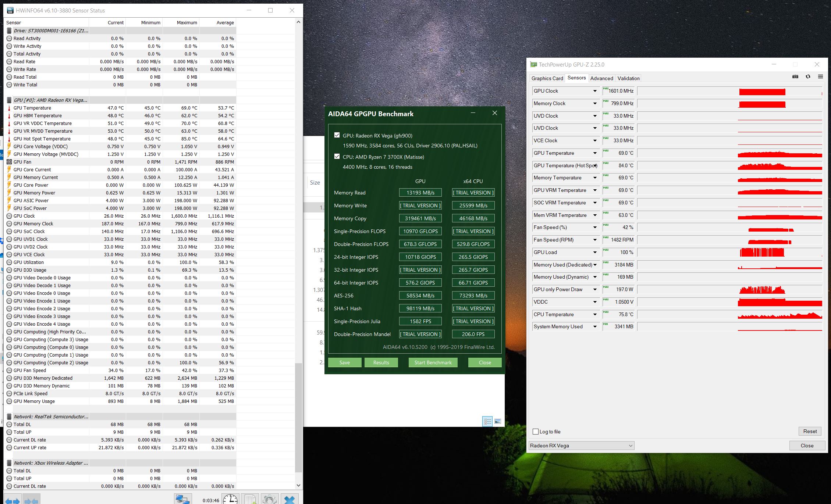
Task: Uncheck the GPU Radeon RX Vega checkbox
Action: tap(337, 135)
